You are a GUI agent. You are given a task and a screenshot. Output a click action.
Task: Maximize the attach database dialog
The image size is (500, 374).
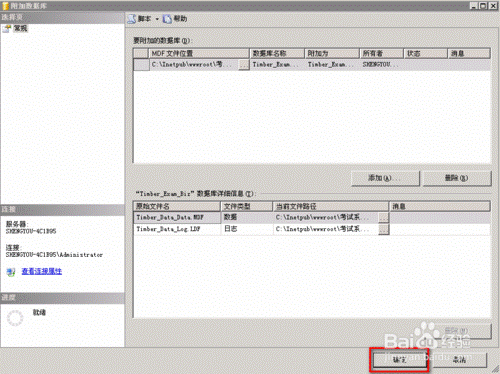(x=483, y=6)
